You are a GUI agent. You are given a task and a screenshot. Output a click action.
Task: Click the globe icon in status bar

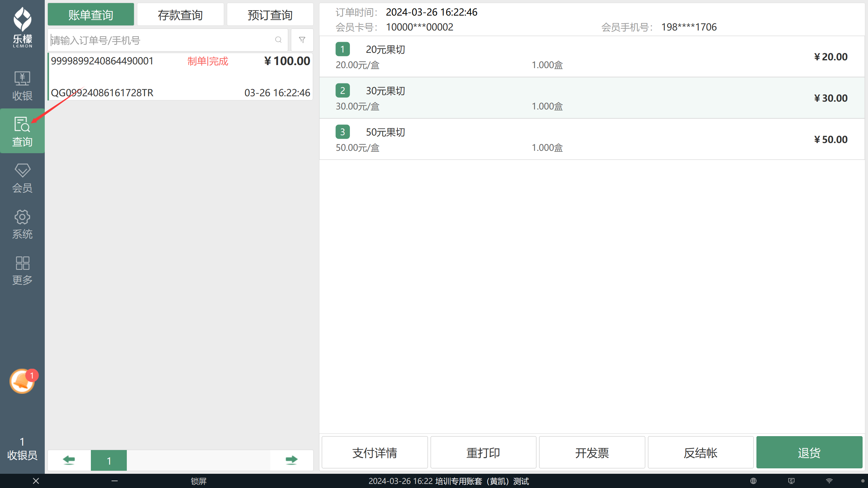point(753,481)
